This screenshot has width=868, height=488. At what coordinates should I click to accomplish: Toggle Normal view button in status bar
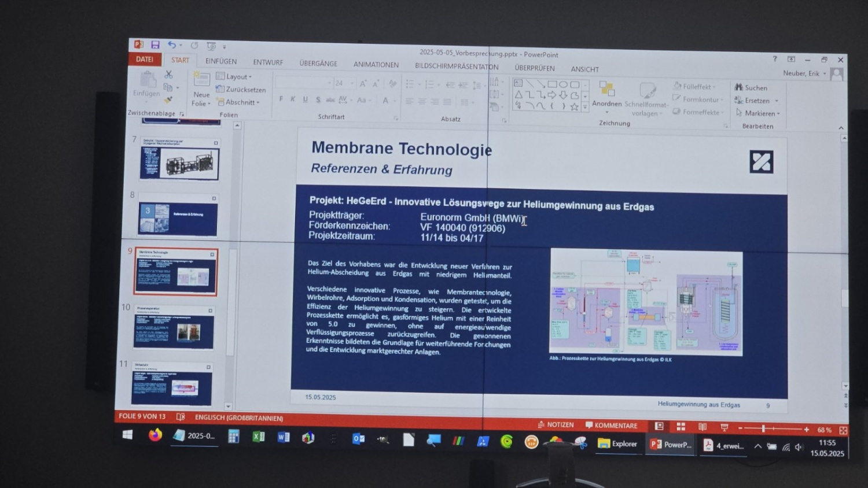tap(659, 426)
